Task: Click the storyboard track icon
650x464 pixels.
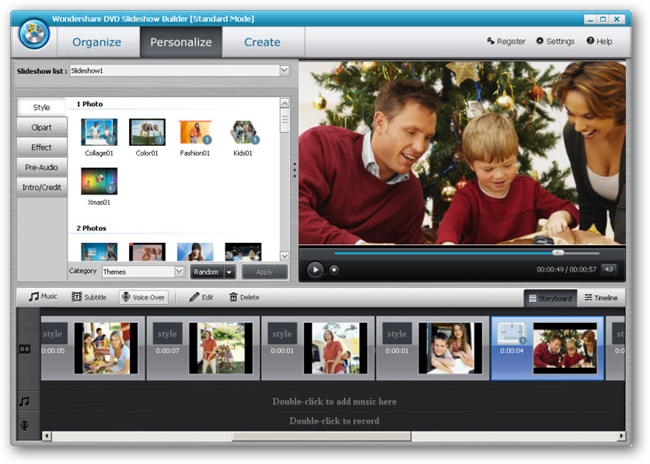Action: click(x=25, y=349)
